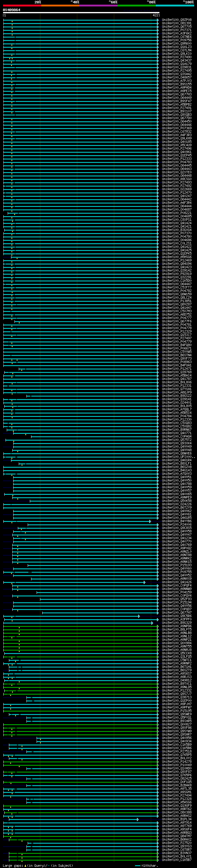The width and height of the screenshot is (197, 868).
Task: Open hit UniRef100_A3F6K2
Action: [177, 33]
